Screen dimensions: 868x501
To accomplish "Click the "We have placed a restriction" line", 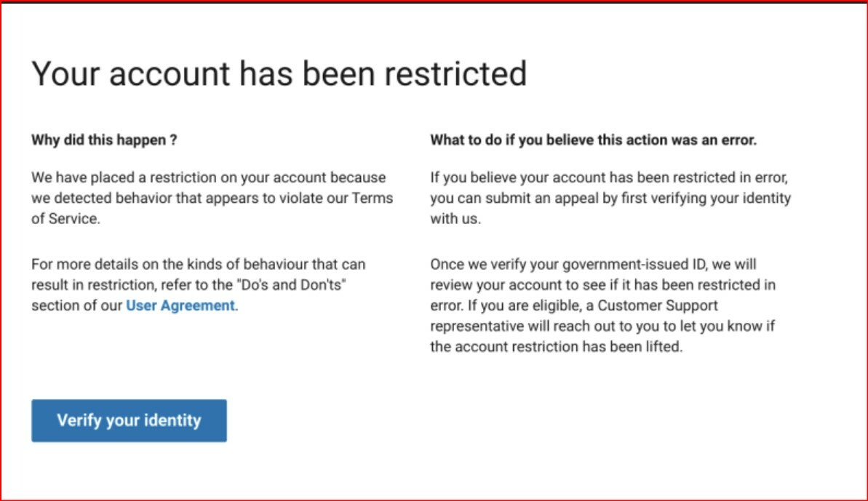I will (208, 177).
